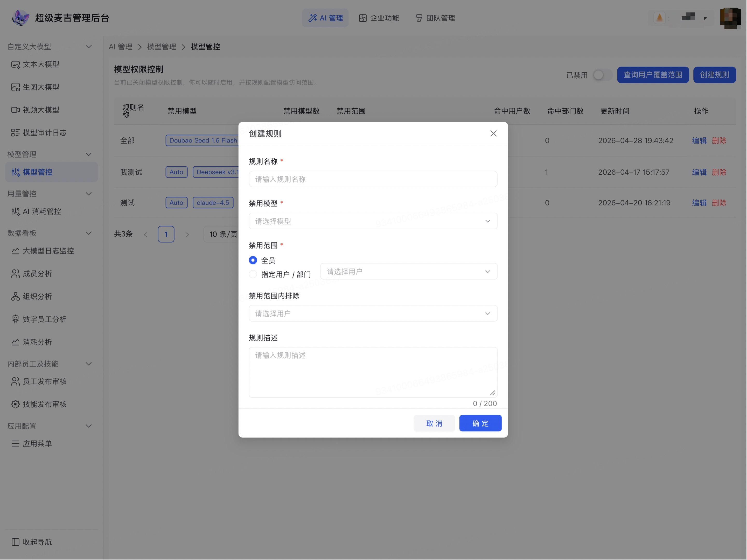The width and height of the screenshot is (747, 560).
Task: Open 请选择用户 dropdown beside 指定用户
Action: point(409,271)
